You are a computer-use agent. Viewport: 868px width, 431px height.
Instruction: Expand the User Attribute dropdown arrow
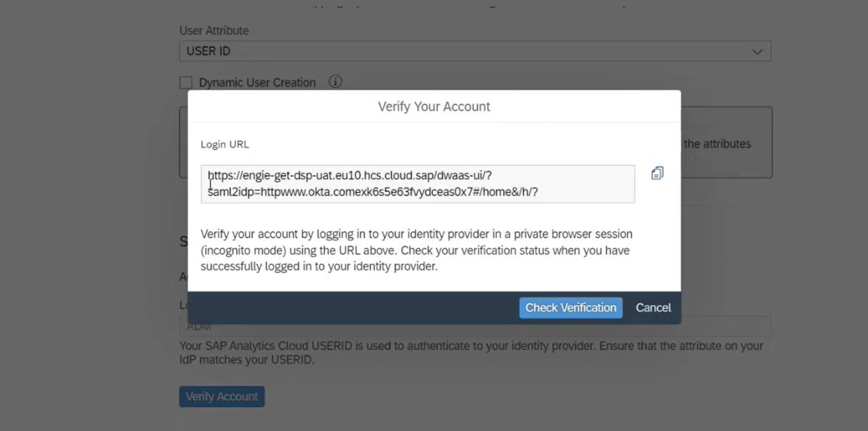756,51
